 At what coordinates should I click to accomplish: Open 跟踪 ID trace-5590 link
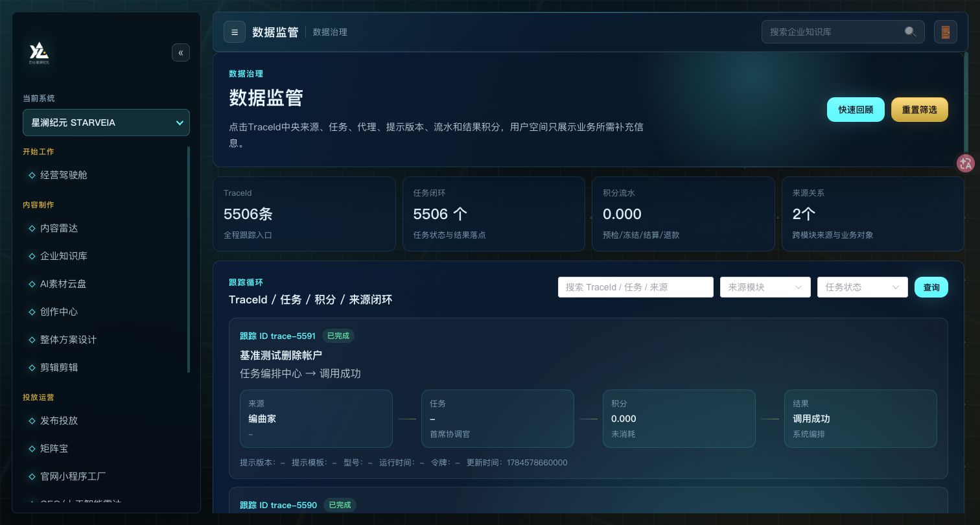pyautogui.click(x=279, y=505)
